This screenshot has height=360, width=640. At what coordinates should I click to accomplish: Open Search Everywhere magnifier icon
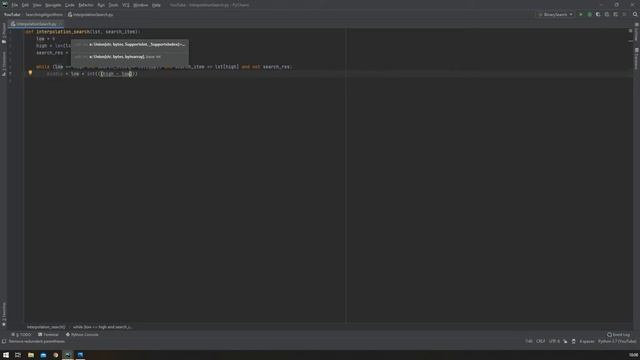[635, 14]
